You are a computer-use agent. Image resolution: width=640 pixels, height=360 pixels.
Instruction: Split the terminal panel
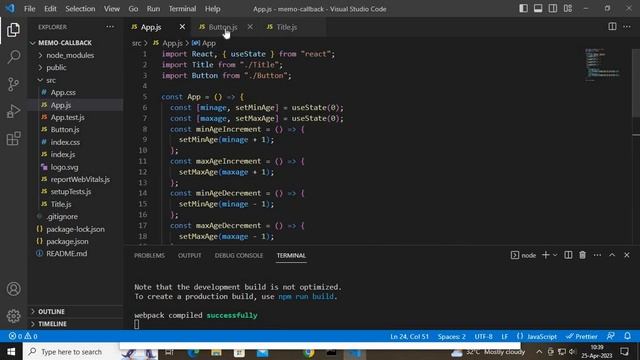click(568, 255)
